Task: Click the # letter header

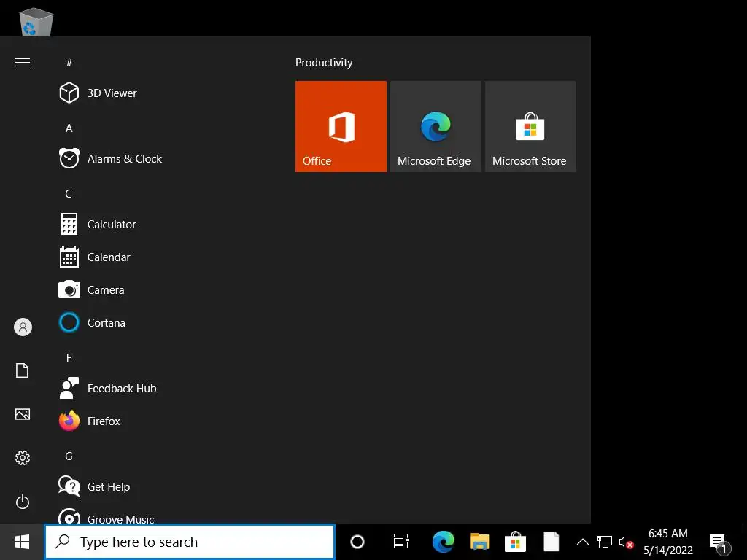Action: click(x=69, y=63)
